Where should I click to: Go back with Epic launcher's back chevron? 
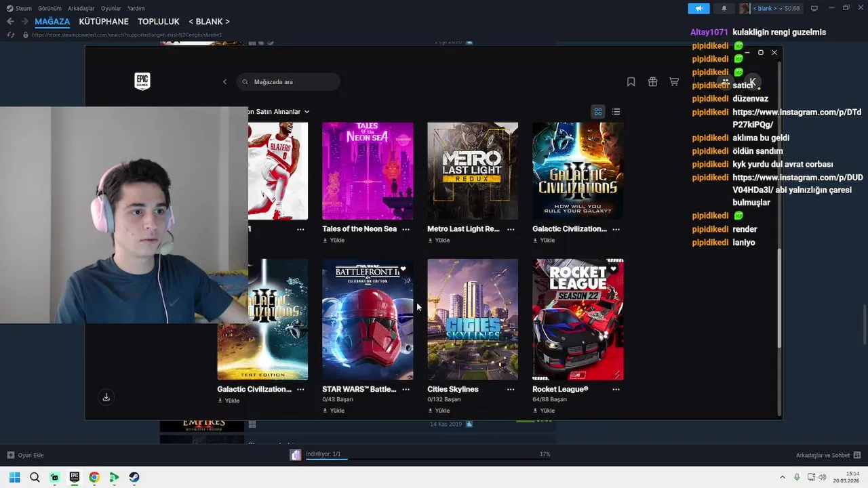[x=224, y=82]
